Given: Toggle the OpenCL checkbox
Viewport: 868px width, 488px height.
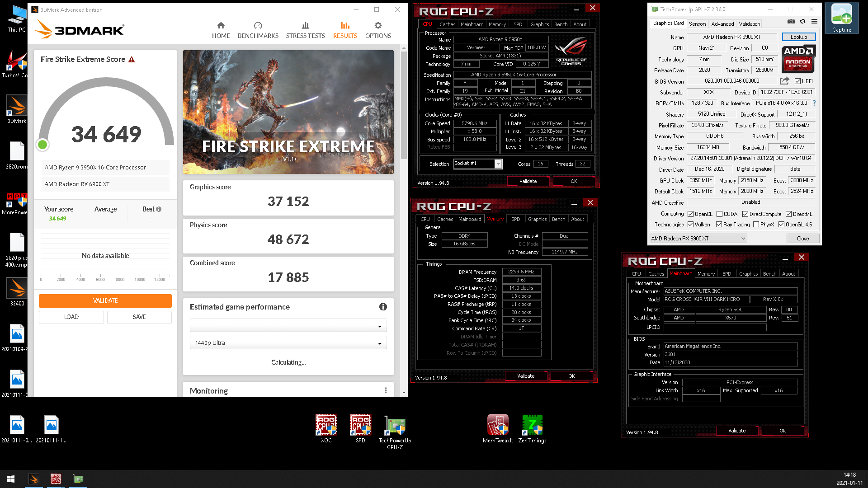Looking at the screenshot, I should click(690, 214).
